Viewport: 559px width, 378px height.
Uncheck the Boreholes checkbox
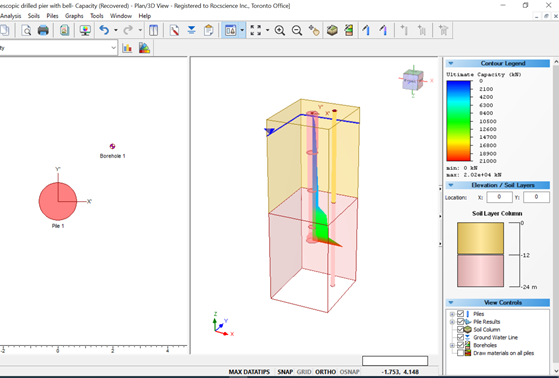pyautogui.click(x=460, y=345)
